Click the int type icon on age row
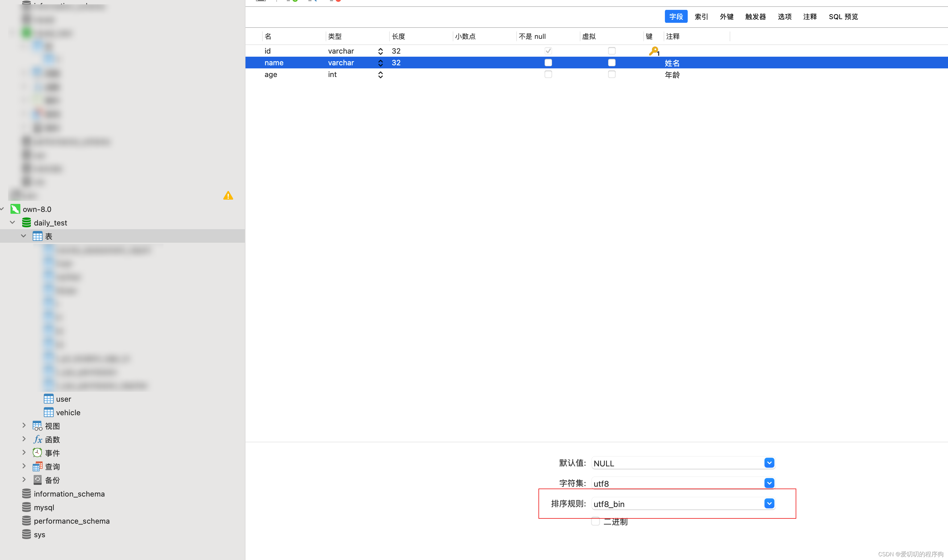 coord(380,75)
